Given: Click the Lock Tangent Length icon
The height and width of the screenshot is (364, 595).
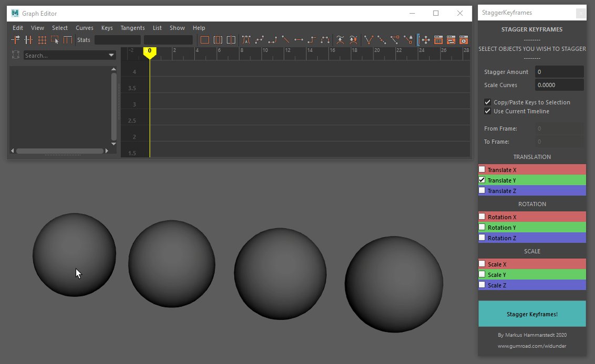Looking at the screenshot, I should click(408, 40).
